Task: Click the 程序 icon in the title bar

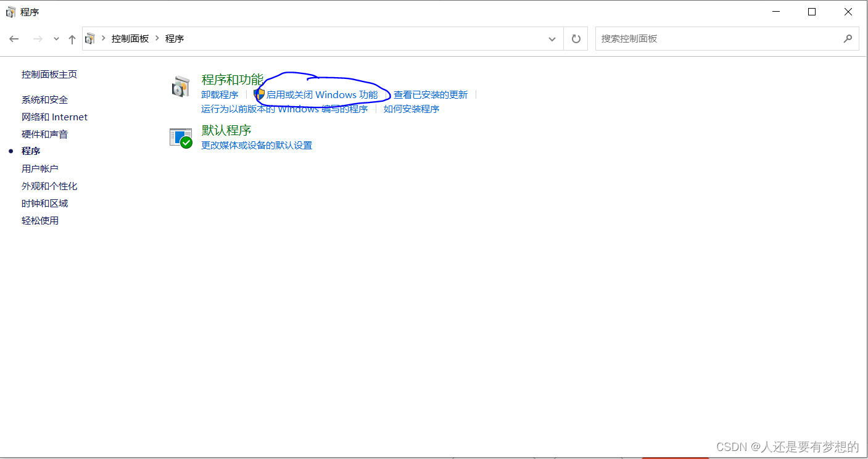Action: pos(10,11)
